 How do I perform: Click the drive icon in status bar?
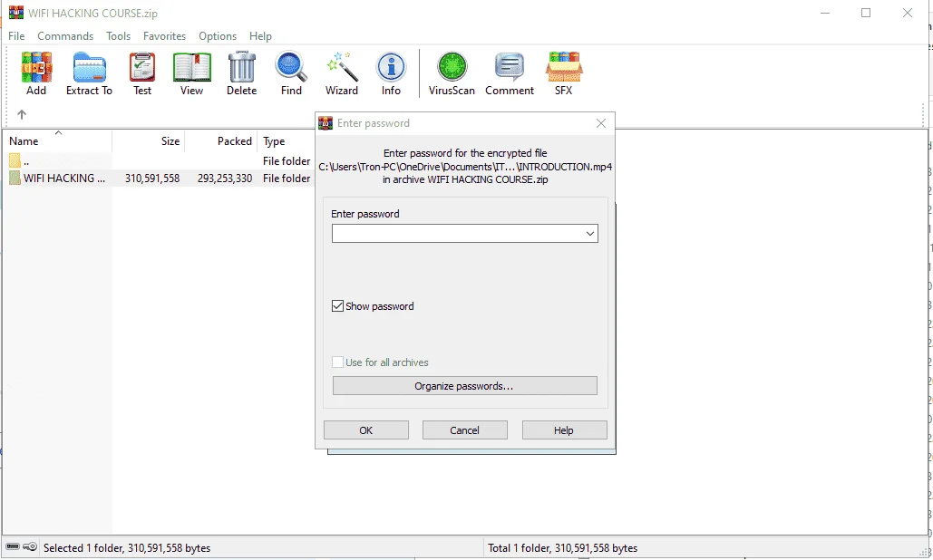[13, 547]
